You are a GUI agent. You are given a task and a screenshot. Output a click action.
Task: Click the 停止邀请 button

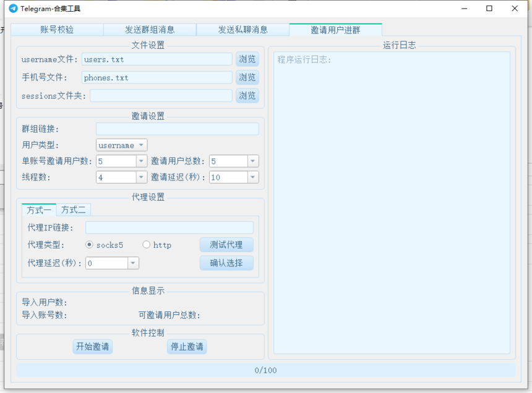tap(187, 346)
